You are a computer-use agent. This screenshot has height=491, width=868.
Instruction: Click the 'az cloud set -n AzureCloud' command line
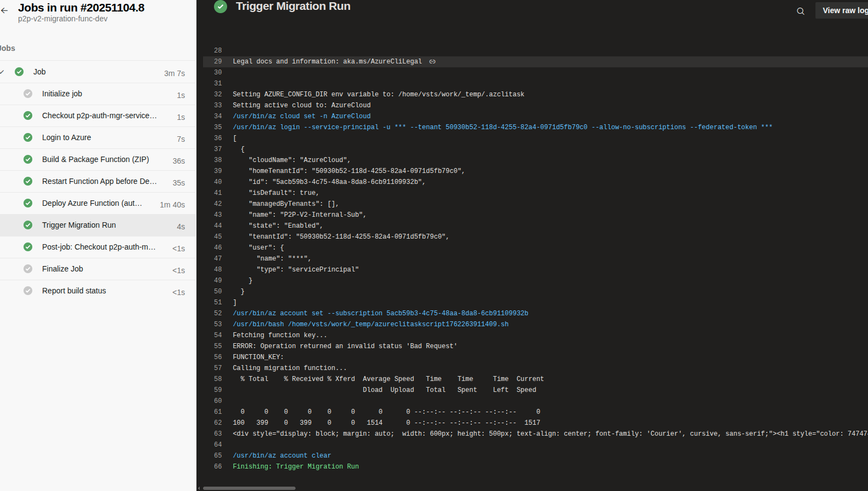pos(302,117)
